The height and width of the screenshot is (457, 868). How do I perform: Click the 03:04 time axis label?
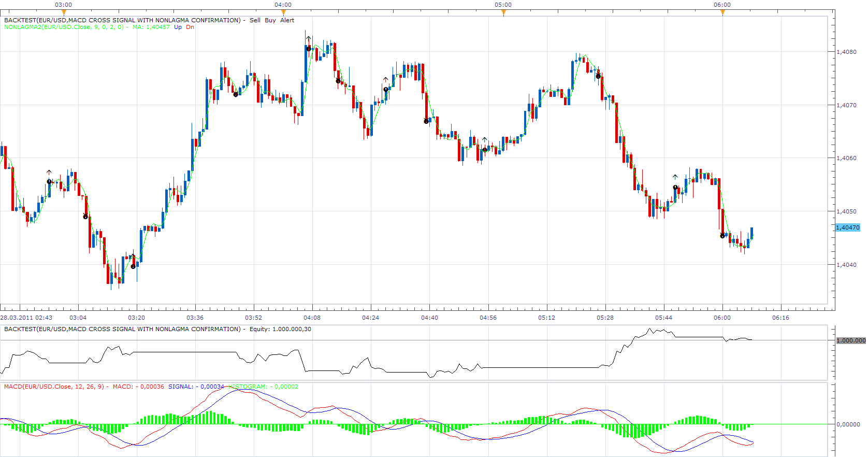(78, 318)
